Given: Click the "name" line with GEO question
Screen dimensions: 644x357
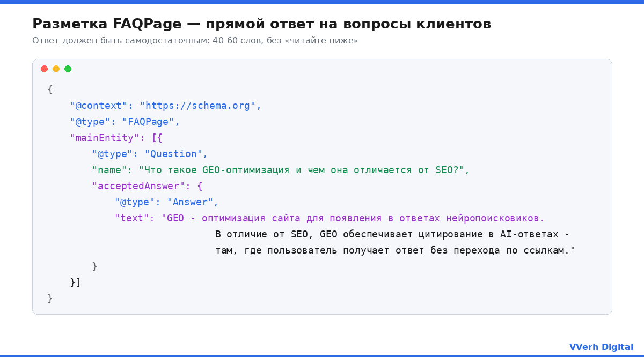Looking at the screenshot, I should click(x=281, y=170).
